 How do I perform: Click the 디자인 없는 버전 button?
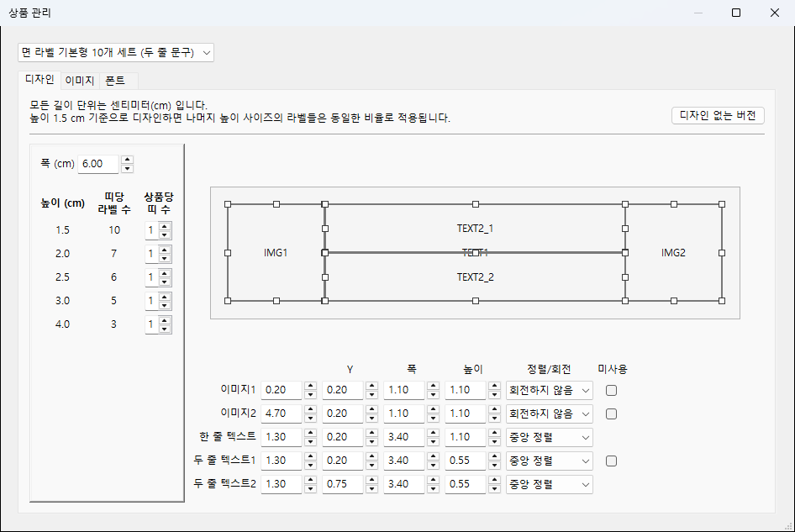click(x=718, y=116)
